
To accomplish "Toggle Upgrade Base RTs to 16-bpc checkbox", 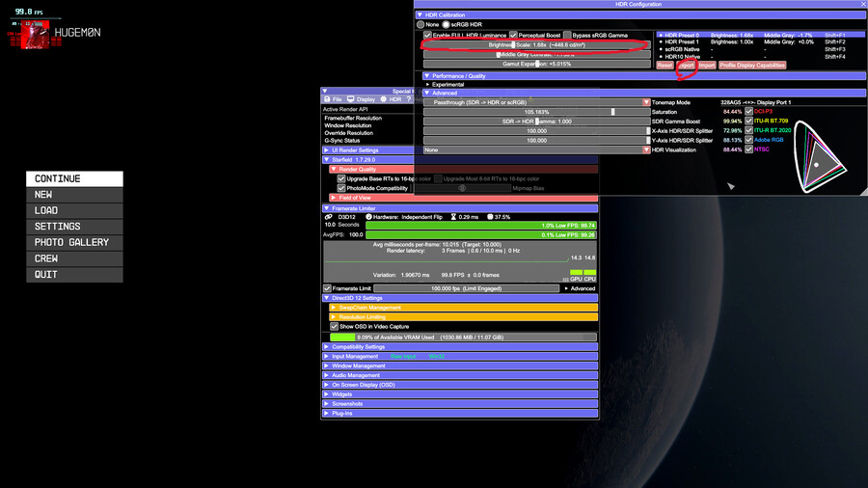I will (341, 178).
